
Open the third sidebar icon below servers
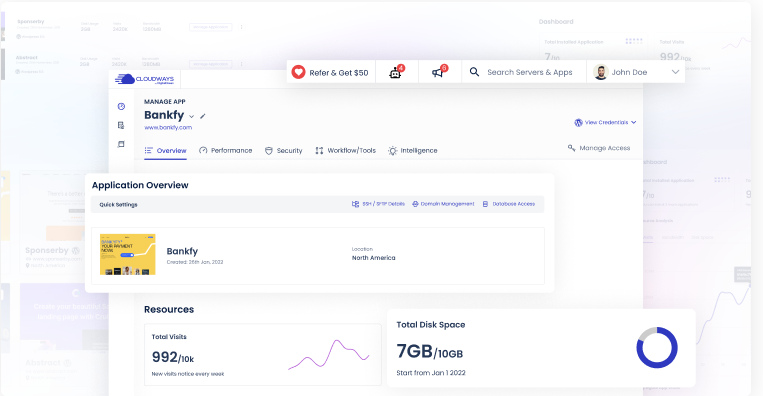click(121, 144)
